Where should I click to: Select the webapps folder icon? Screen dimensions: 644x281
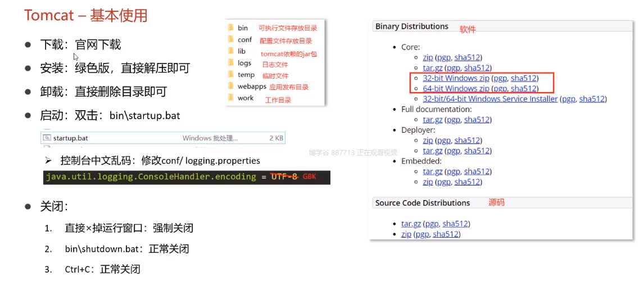(x=230, y=87)
